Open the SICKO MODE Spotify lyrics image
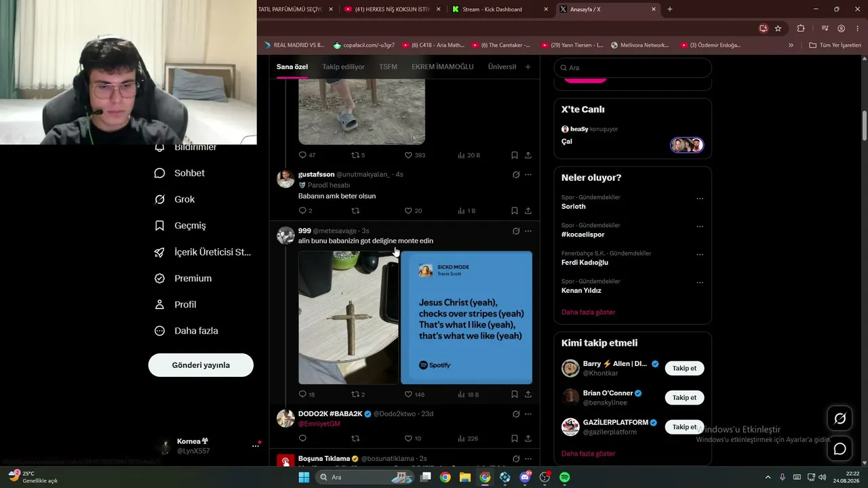This screenshot has height=488, width=868. coord(467,318)
